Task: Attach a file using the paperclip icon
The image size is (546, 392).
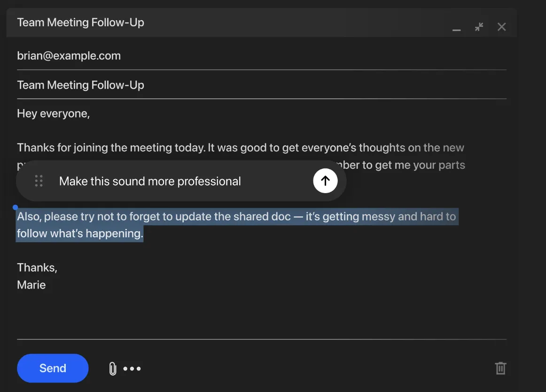Action: click(113, 368)
